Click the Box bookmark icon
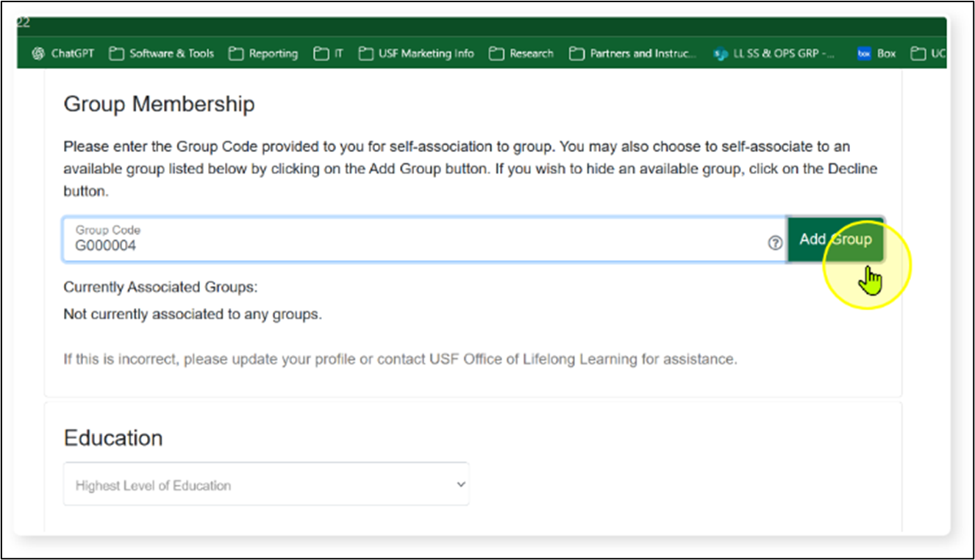Image resolution: width=975 pixels, height=560 pixels. click(x=863, y=53)
